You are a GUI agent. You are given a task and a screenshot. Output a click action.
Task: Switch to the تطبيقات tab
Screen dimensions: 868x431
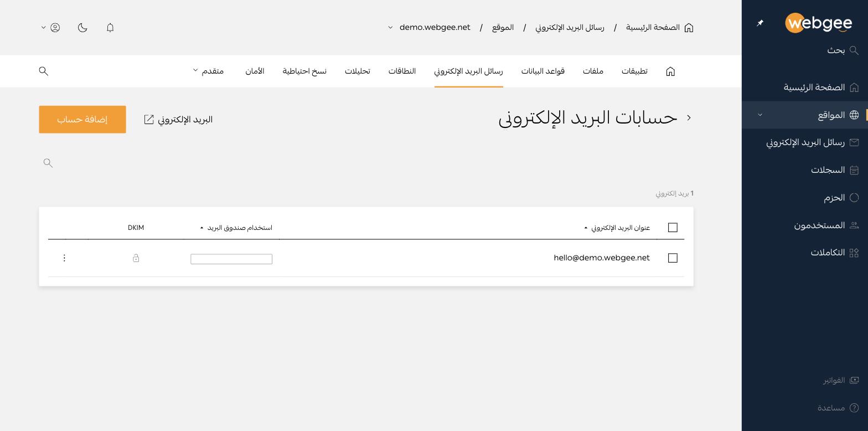click(x=634, y=71)
